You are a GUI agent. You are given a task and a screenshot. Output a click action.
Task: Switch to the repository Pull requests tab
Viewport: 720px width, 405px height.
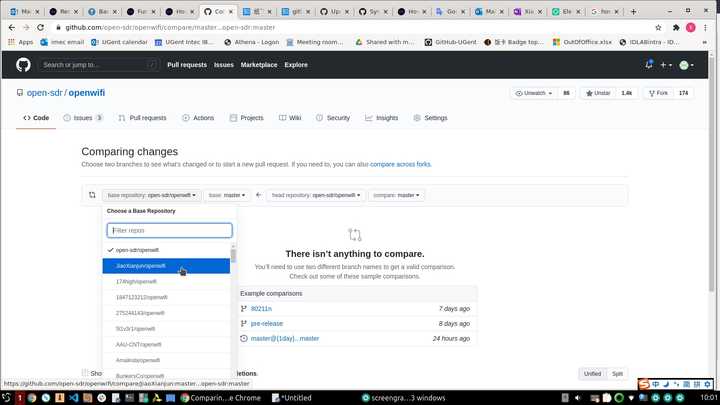tap(142, 118)
